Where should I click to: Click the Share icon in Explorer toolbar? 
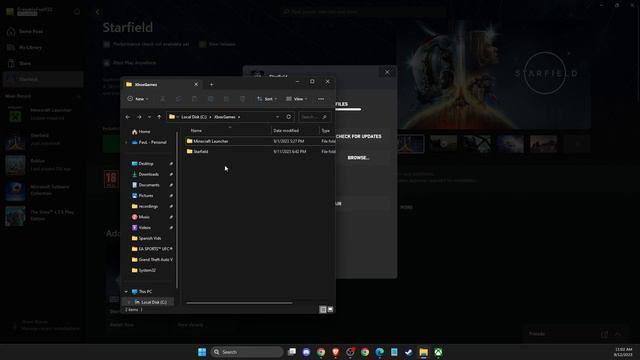click(x=226, y=99)
